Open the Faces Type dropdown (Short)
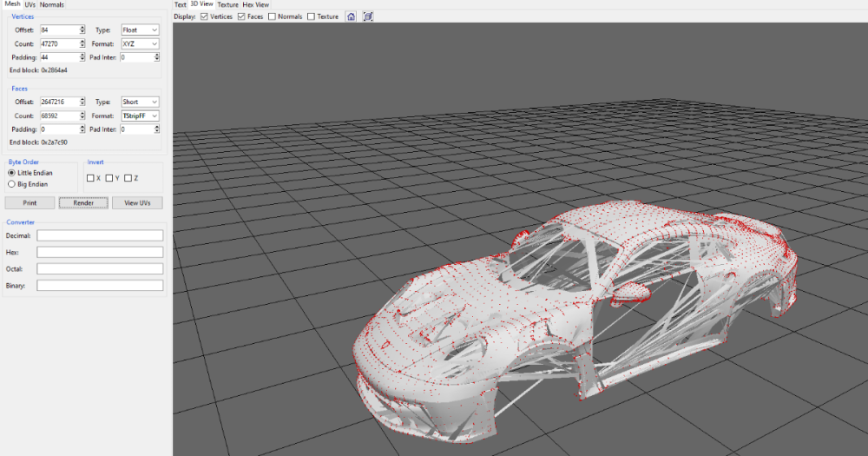Image resolution: width=868 pixels, height=456 pixels. (x=140, y=102)
